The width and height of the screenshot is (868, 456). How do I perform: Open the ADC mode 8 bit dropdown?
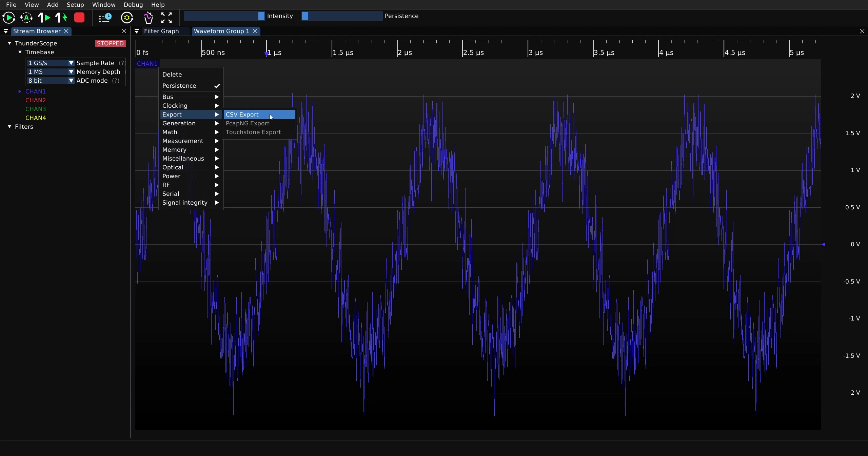51,81
